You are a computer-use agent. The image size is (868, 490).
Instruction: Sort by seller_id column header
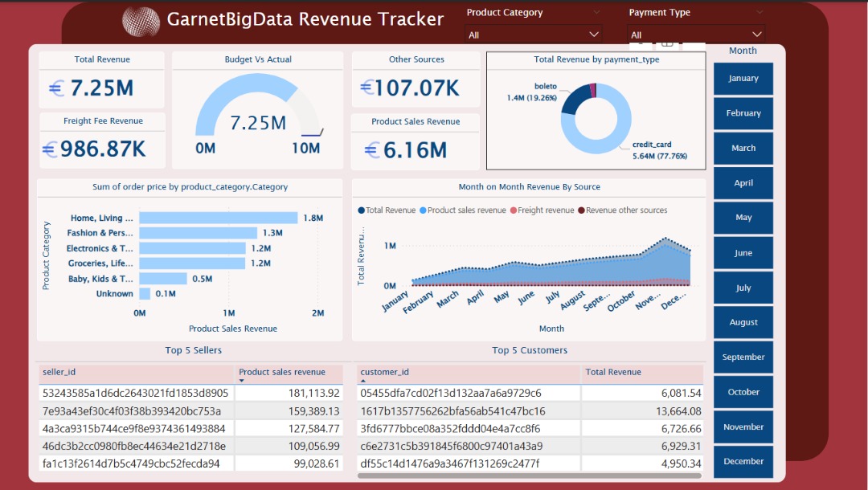[x=136, y=373]
